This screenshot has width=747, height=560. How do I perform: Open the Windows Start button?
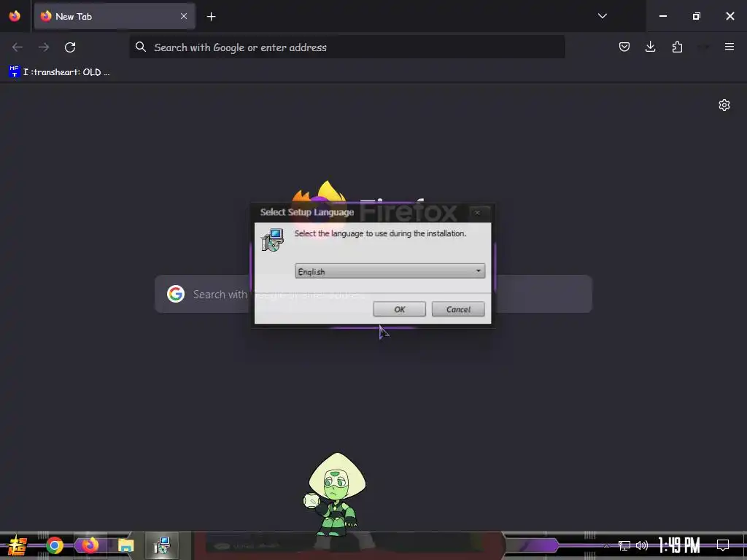pos(18,545)
